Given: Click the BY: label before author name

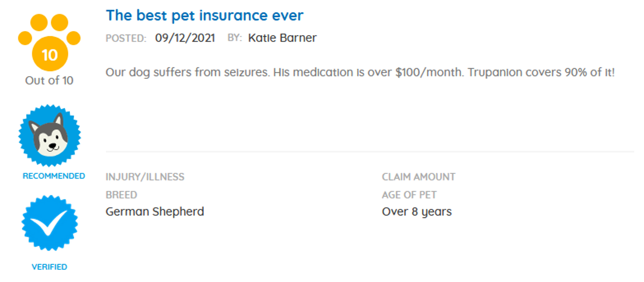Looking at the screenshot, I should [x=234, y=38].
